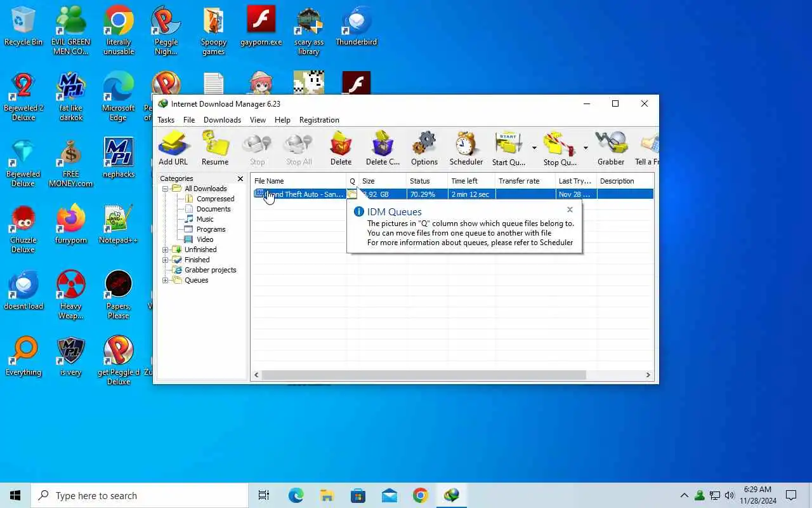Sort by Time left column header
The image size is (812, 508).
(471, 181)
